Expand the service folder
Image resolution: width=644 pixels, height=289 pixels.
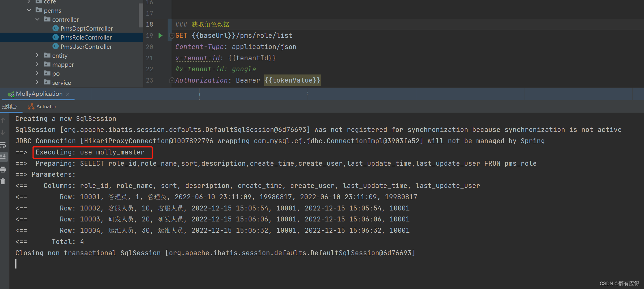[x=37, y=82]
